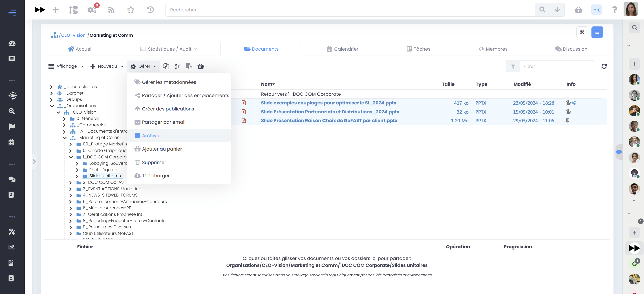
Task: Click the scissors cut icon in toolbar
Action: [x=177, y=66]
